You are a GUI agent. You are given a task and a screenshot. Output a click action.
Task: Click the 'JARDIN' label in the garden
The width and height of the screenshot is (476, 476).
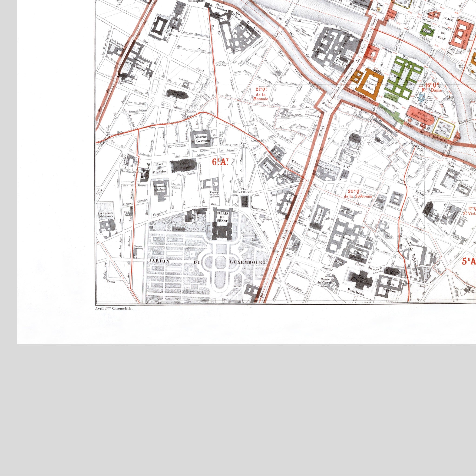point(159,261)
